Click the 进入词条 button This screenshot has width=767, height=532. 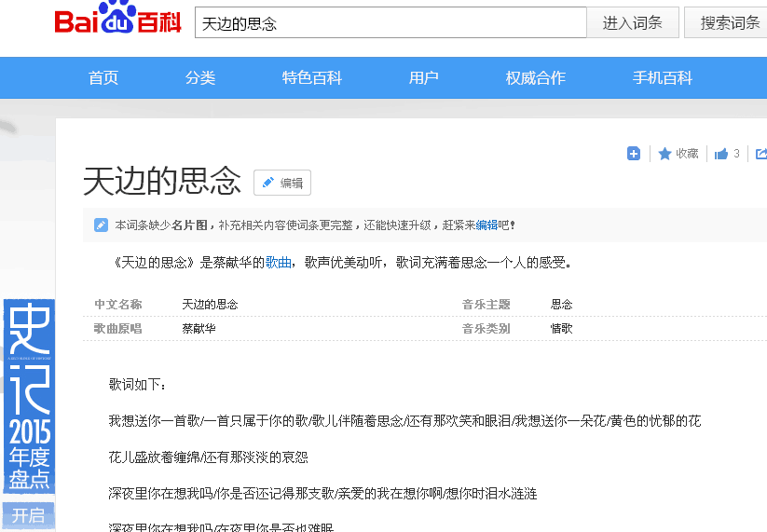pos(632,23)
